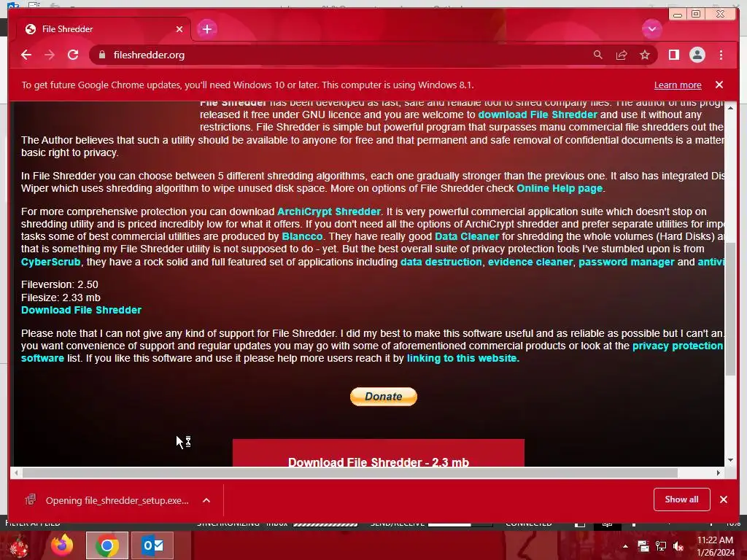The image size is (747, 560).
Task: Expand options chevron for file_shredder_setup.exe download
Action: (206, 500)
